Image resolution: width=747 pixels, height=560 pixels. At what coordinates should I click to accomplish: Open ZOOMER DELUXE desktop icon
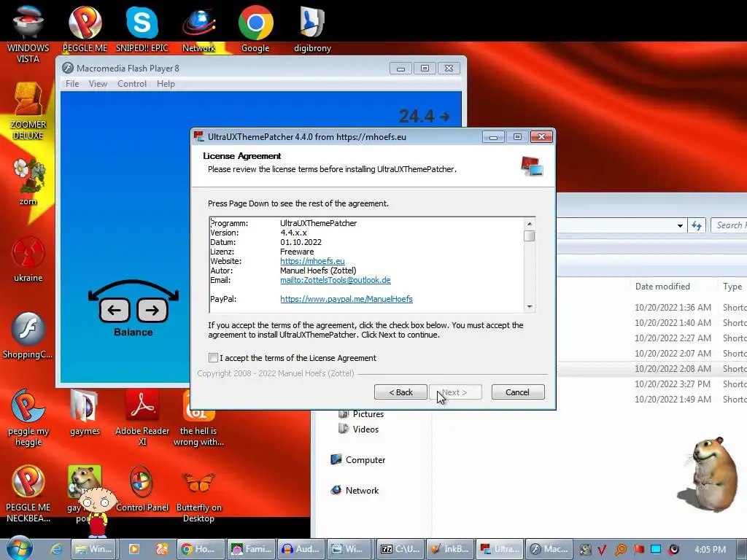click(28, 111)
